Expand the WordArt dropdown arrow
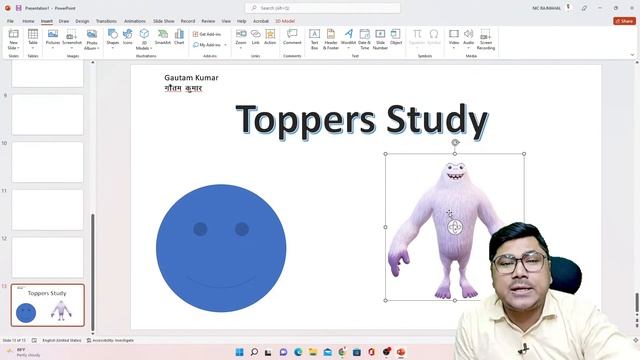This screenshot has height=360, width=640. (x=348, y=48)
